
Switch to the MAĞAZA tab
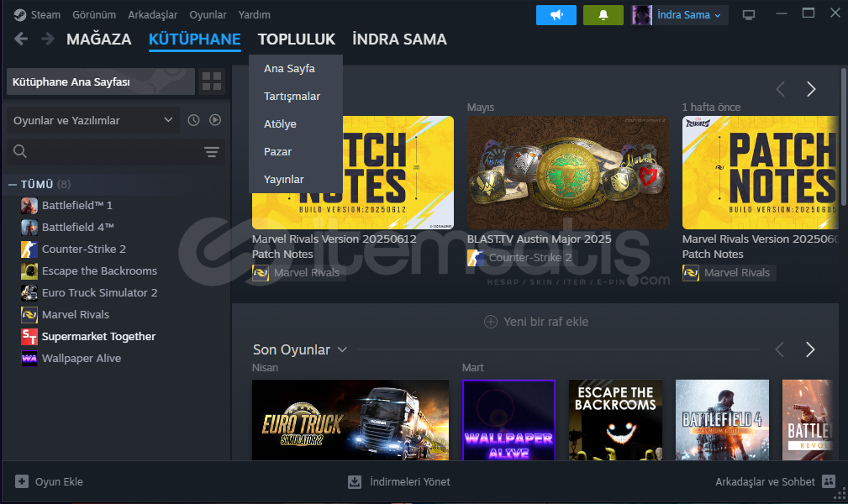coord(99,39)
